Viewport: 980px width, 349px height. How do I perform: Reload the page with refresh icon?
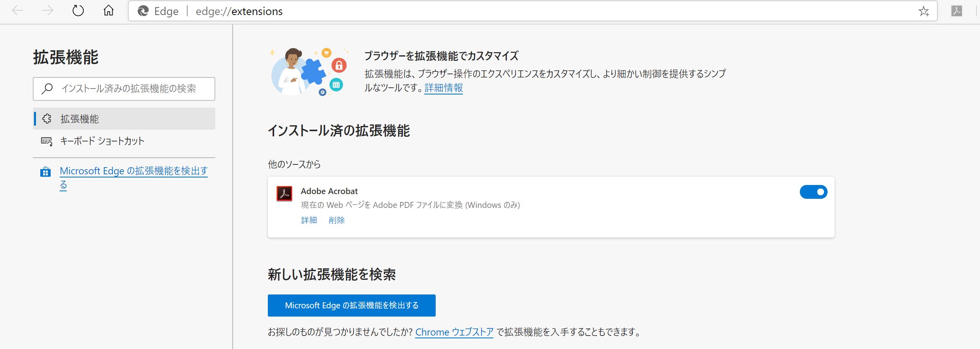click(78, 11)
